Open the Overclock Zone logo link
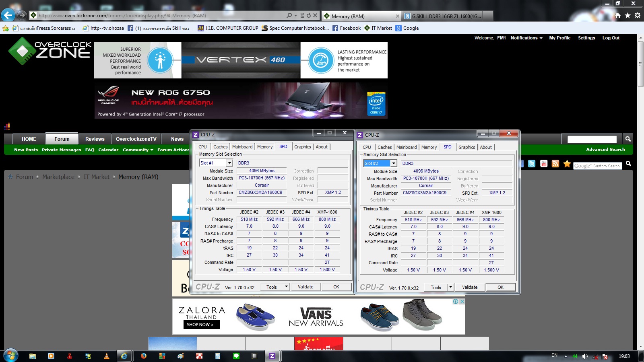 click(x=50, y=51)
